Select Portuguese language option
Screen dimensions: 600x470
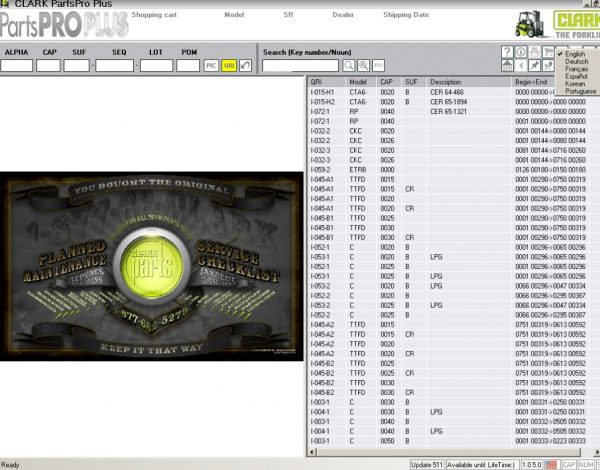tap(580, 91)
